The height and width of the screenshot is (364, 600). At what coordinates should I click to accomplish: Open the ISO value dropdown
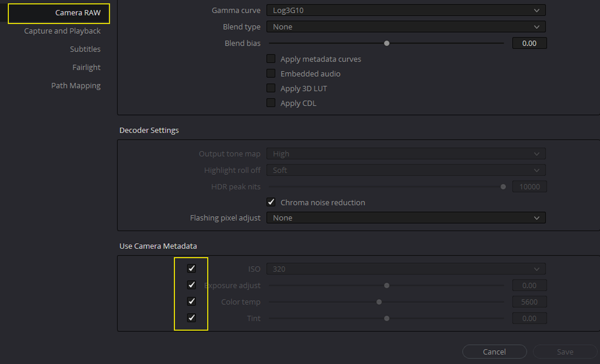406,269
